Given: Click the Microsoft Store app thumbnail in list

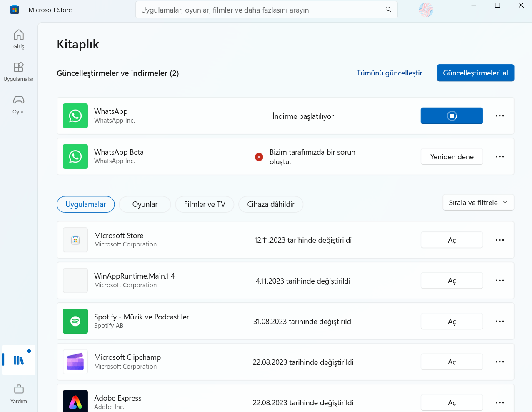Looking at the screenshot, I should point(75,240).
